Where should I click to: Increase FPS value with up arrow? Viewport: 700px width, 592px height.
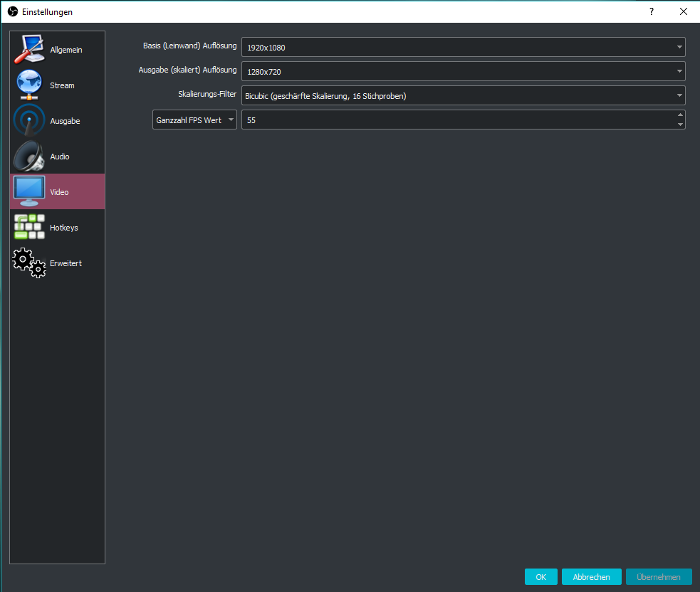coord(680,115)
